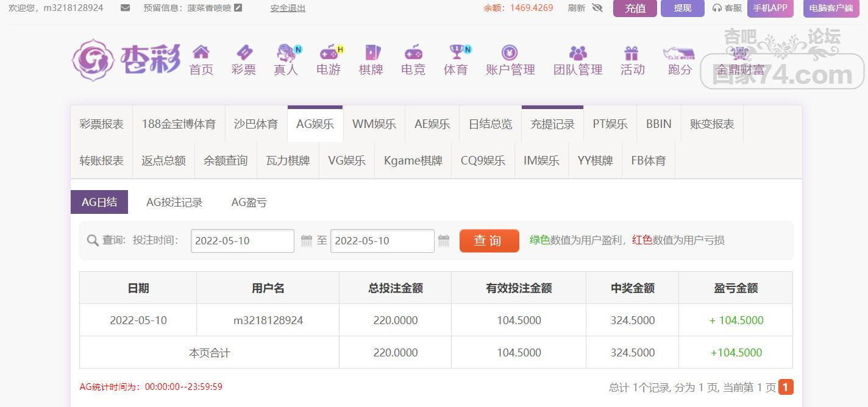Open 彩票 lottery ticket icon
The height and width of the screenshot is (407, 868).
pyautogui.click(x=244, y=52)
